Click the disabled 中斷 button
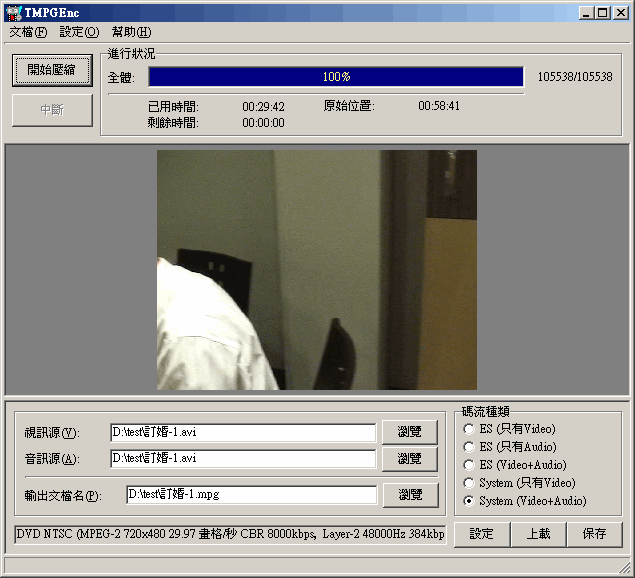Screen dimensions: 635x578 pos(52,110)
